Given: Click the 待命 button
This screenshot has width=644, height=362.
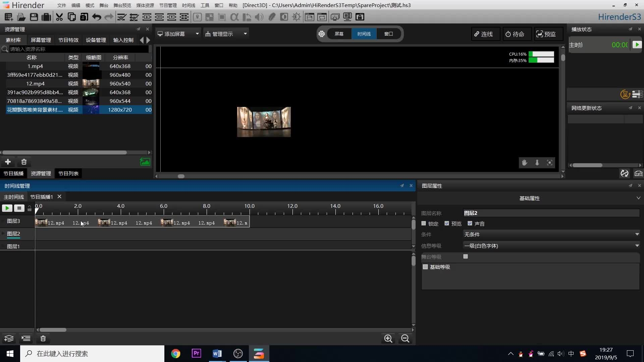Looking at the screenshot, I should [517, 34].
